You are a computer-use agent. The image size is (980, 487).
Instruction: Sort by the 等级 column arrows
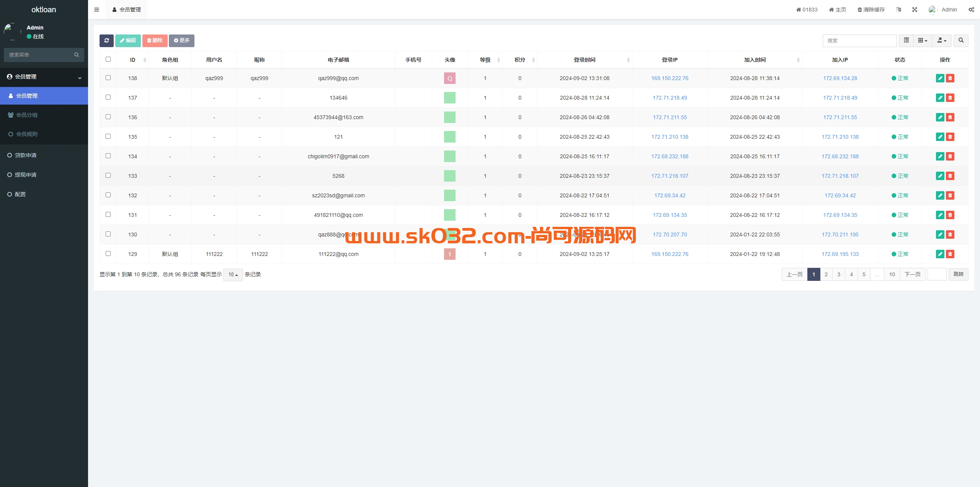click(498, 60)
